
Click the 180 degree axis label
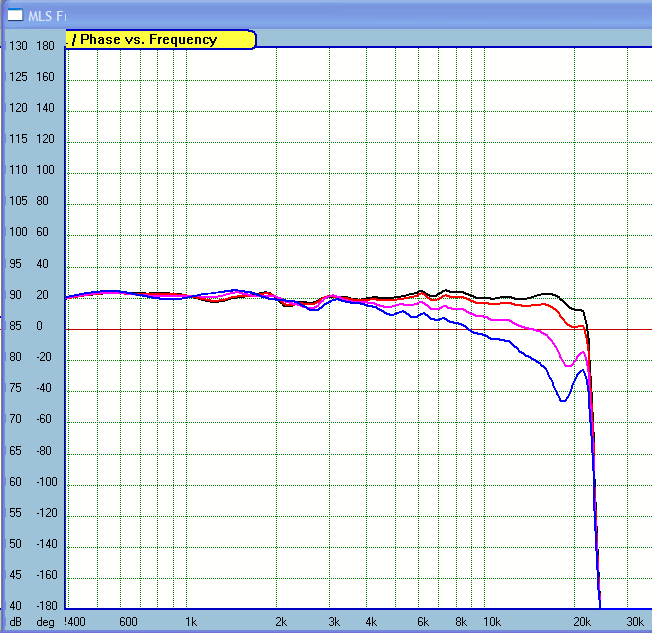click(45, 45)
